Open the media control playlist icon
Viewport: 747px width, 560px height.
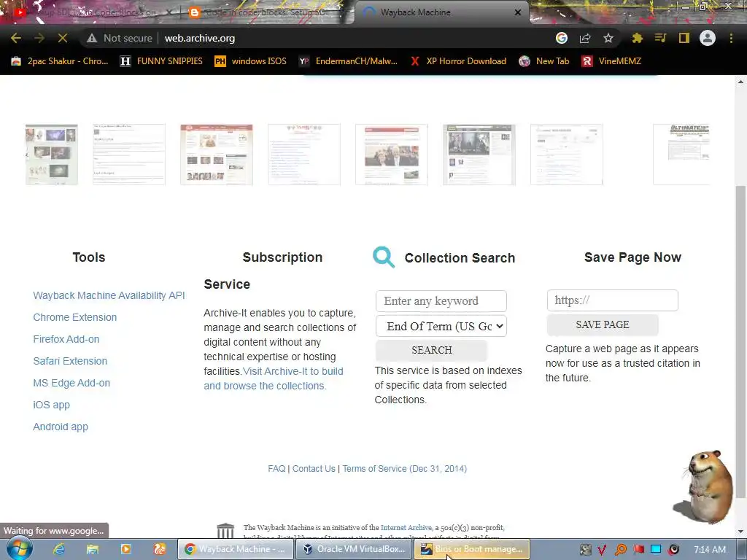tap(660, 38)
